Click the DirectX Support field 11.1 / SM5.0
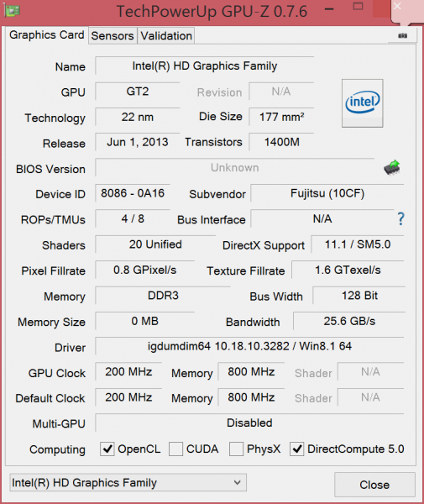Screen dimensions: 424x504 (x=358, y=244)
